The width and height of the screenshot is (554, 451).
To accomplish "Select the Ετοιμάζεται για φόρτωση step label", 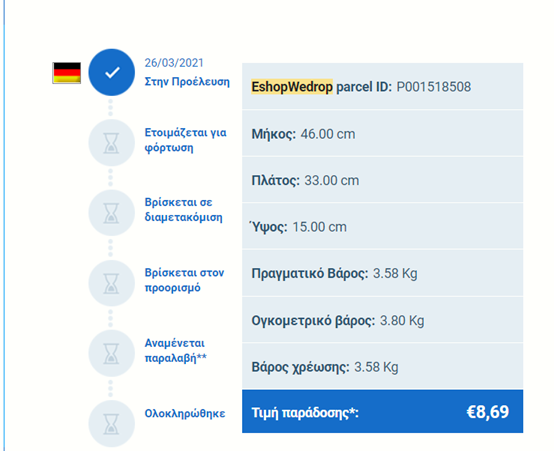I will tap(185, 140).
